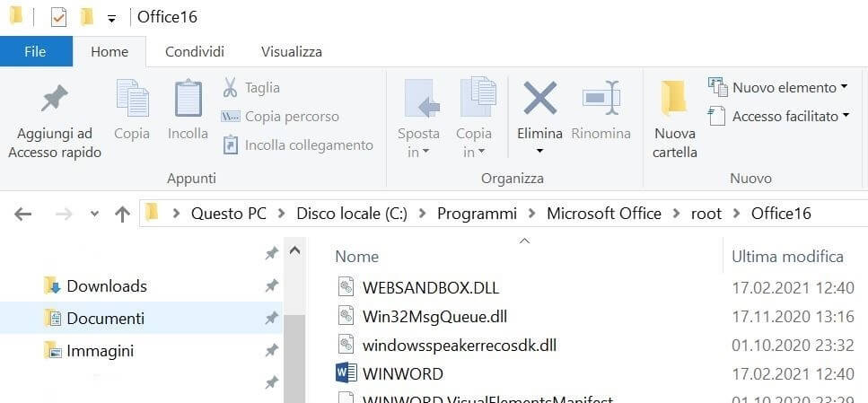
Task: Click the Copia clipboard icon
Action: (132, 98)
